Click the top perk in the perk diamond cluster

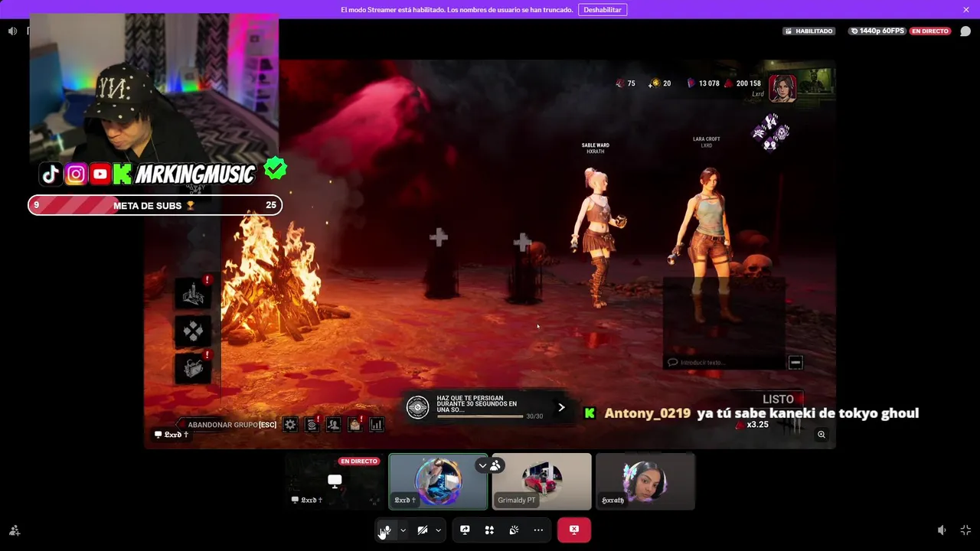tap(772, 120)
